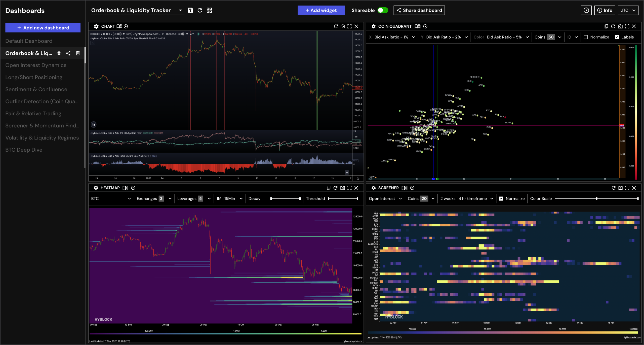This screenshot has width=644, height=345.
Task: Click the Orderbook & Liquidity Tracker name field
Action: 131,10
